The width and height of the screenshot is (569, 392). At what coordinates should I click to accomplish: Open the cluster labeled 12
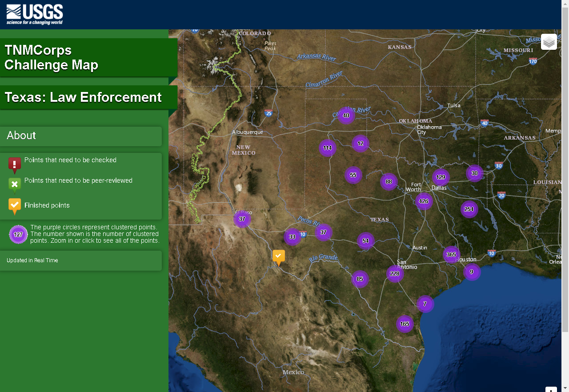[361, 144]
